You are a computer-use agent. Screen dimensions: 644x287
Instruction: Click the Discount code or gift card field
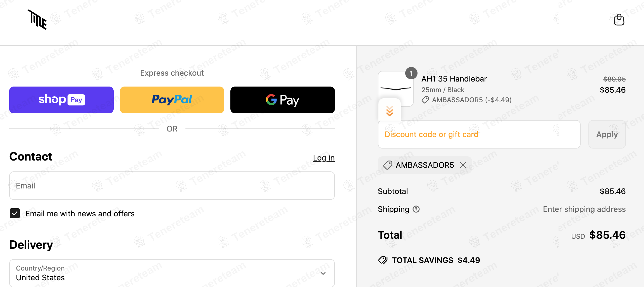point(479,134)
